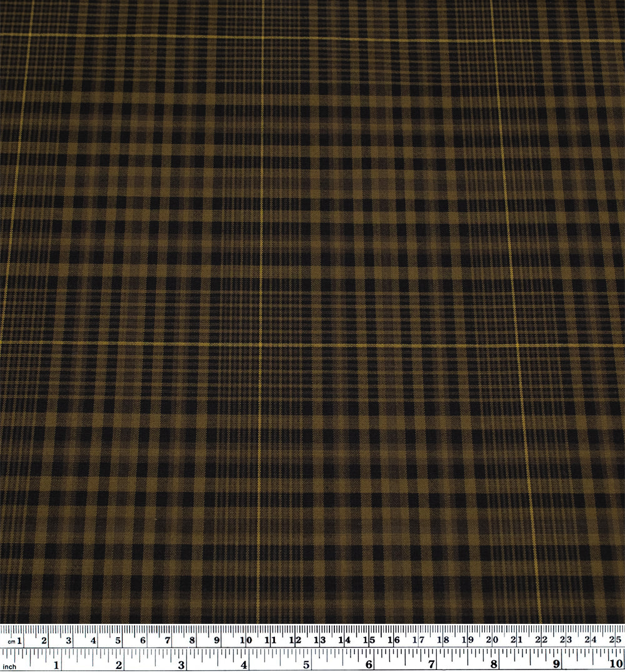Click the upper right yellow line intersection
Viewport: 625px width, 672px height.
coord(493,40)
